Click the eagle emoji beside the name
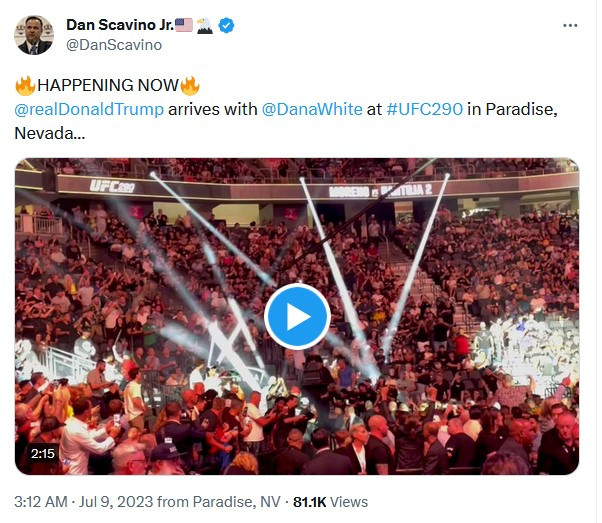Screen dimensions: 602x523 point(204,25)
